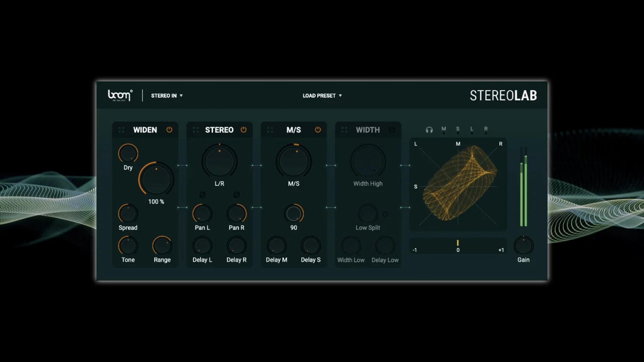Select the M meter label above the scope
Image resolution: width=644 pixels, height=362 pixels.
point(444,128)
